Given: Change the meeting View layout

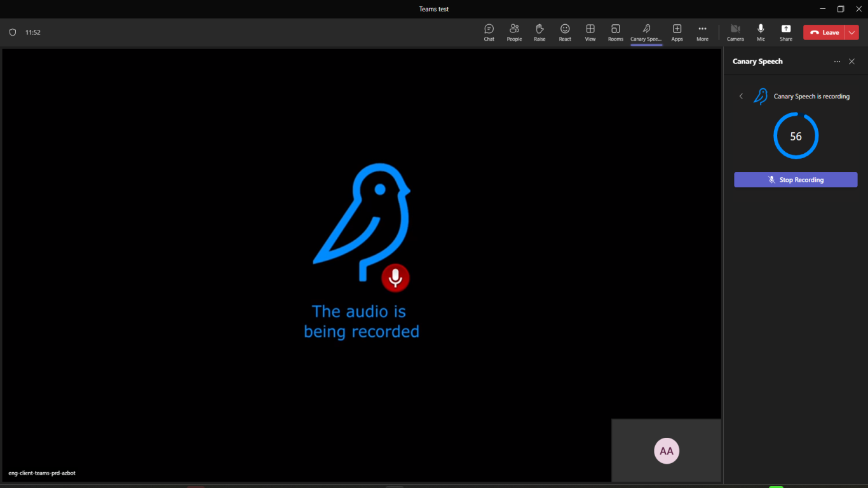Looking at the screenshot, I should click(x=590, y=32).
